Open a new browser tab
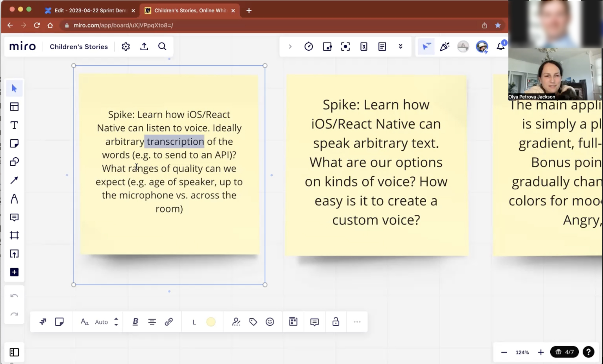Viewport: 603px width, 364px height. coord(249,11)
